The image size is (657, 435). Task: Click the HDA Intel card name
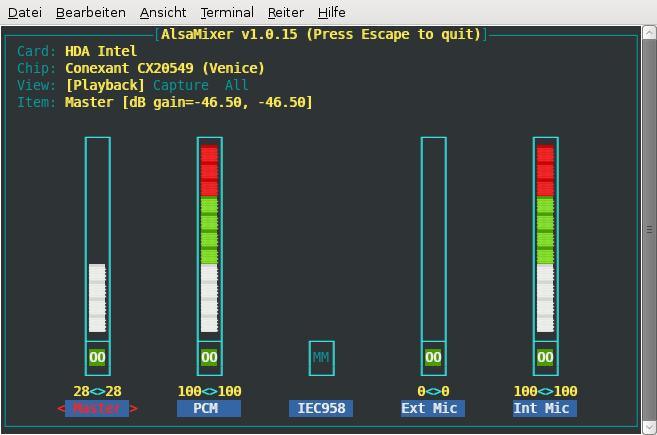tap(101, 52)
